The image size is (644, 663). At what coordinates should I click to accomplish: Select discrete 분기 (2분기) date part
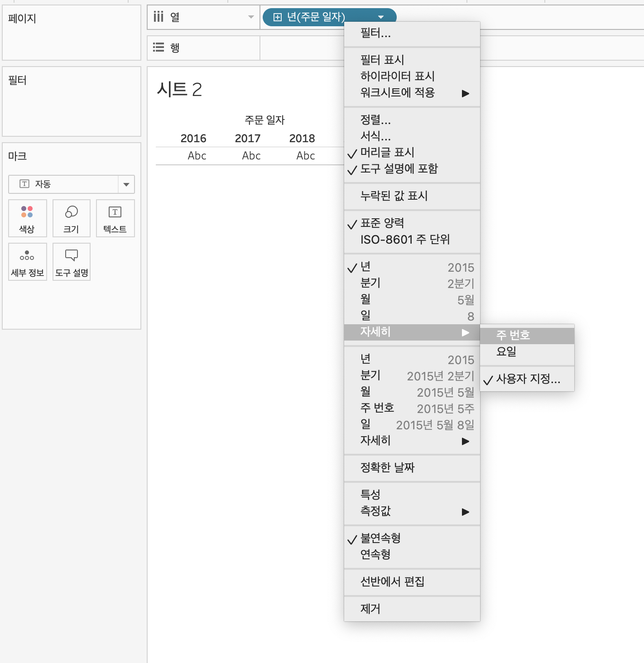pyautogui.click(x=412, y=283)
